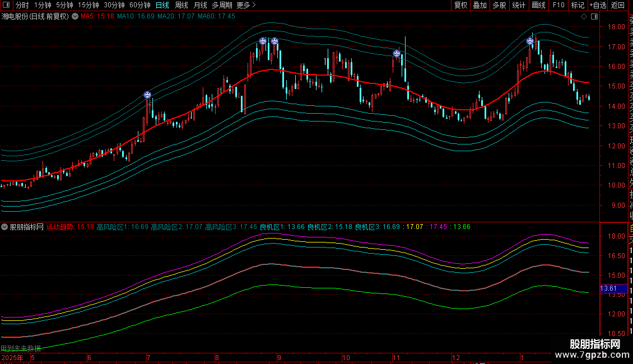Screen dimensions: 633x364
Task: Click the 画线 drawing tools button
Action: point(538,5)
